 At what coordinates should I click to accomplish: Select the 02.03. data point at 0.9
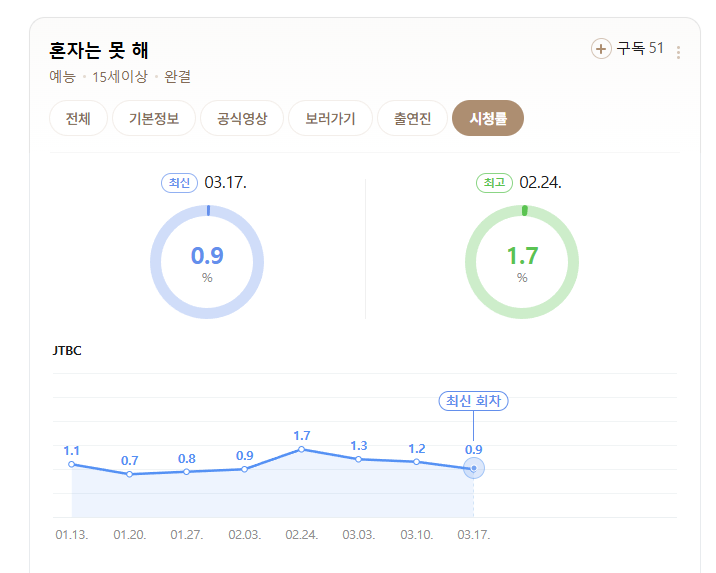[245, 469]
